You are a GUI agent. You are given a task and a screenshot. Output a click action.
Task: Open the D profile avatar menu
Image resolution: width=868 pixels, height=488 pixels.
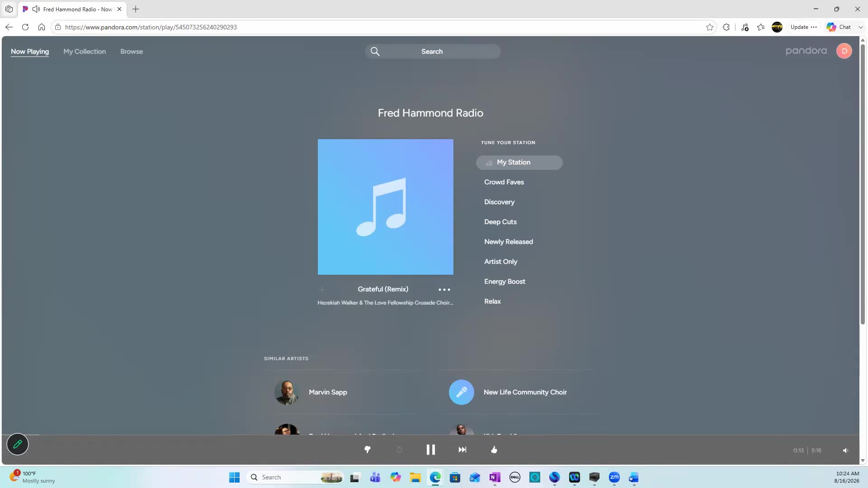[844, 51]
